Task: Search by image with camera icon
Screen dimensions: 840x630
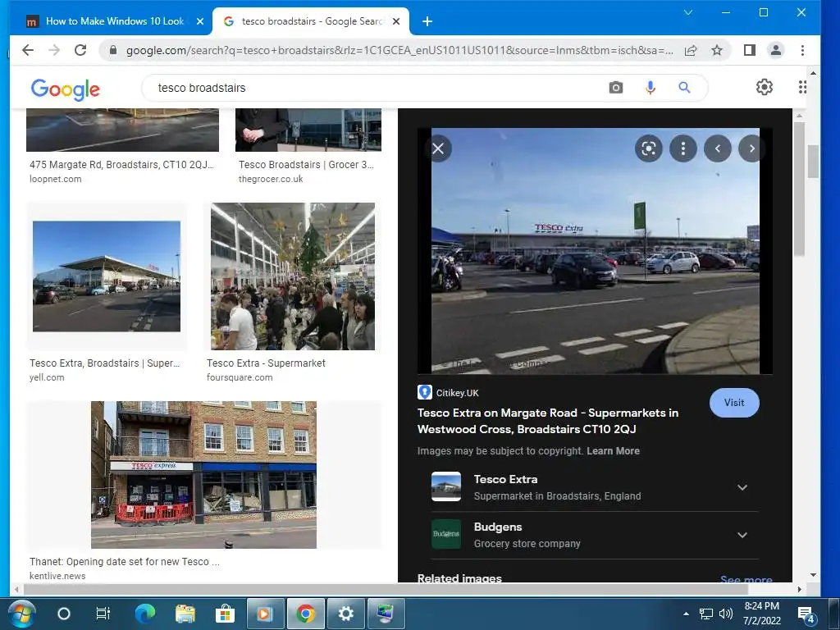Action: click(616, 87)
